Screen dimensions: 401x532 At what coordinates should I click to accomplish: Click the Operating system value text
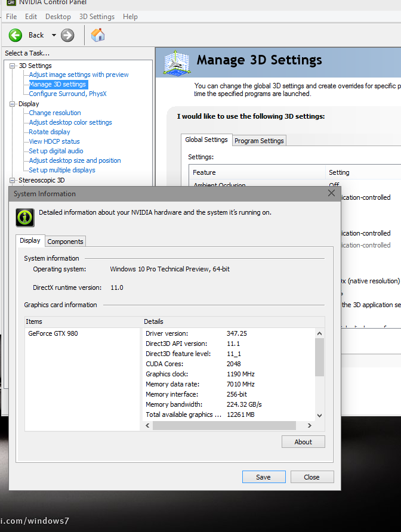tap(170, 269)
